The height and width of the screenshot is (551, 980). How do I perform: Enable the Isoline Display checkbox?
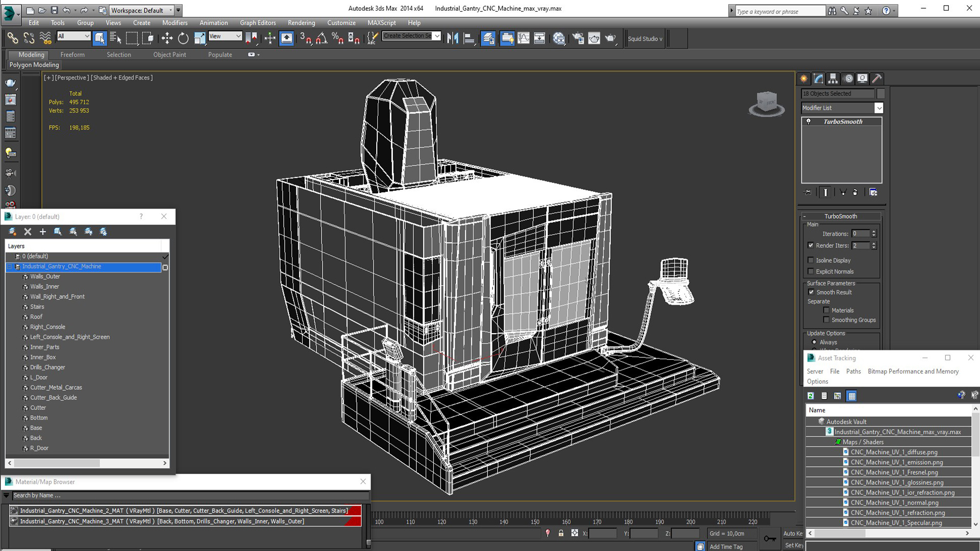[x=811, y=260]
